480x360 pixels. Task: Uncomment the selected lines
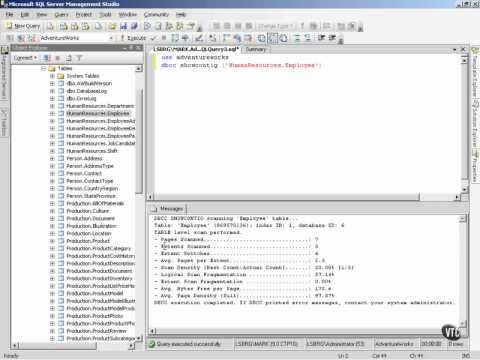(x=308, y=38)
